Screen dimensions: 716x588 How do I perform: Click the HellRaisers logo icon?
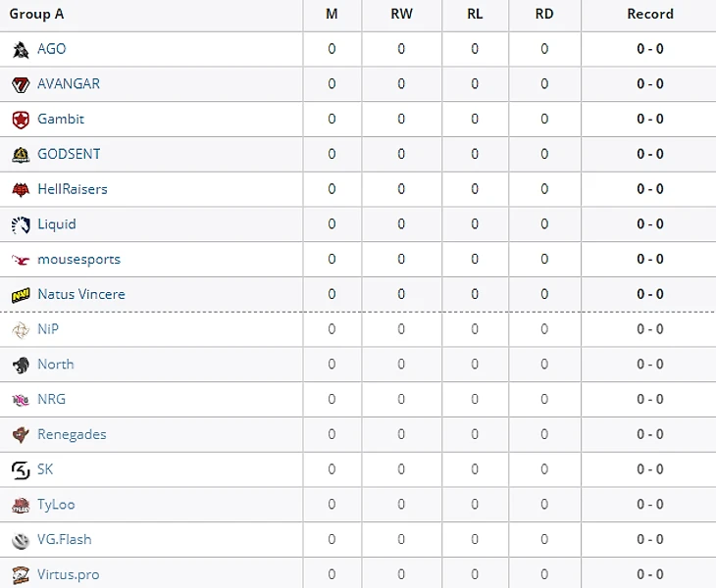(x=21, y=189)
